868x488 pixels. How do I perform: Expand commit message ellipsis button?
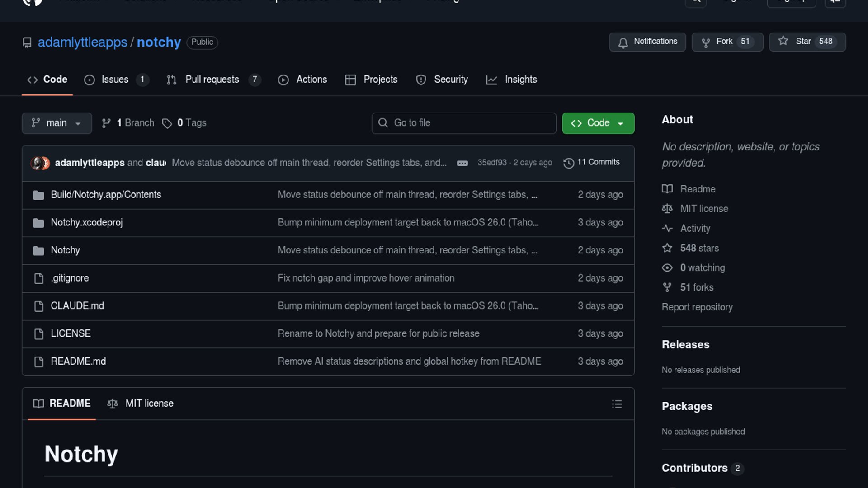(462, 163)
